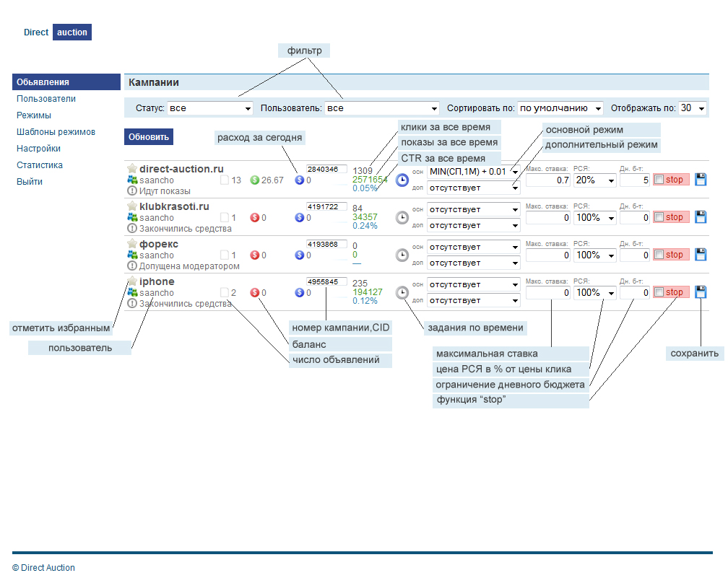Open the klubkrasoti.ru campaign link
This screenshot has height=578, width=728.
tap(174, 206)
